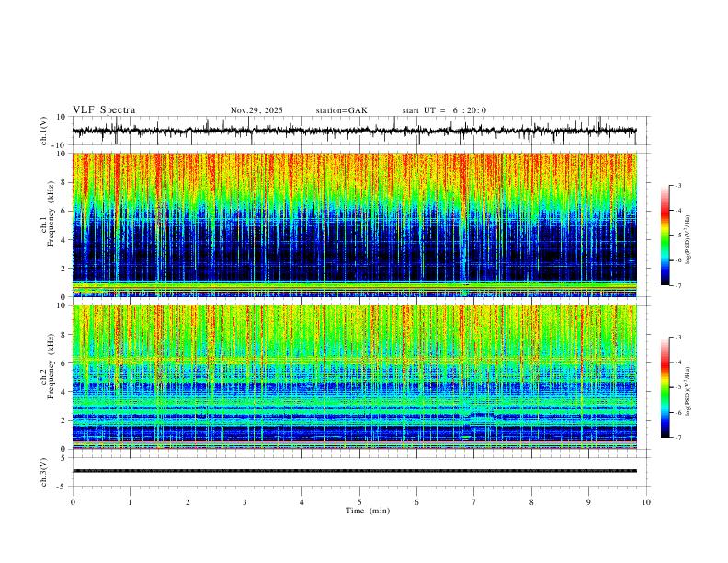728x563 pixels.
Task: Click the ch.1 "Frequency (kHz)" axis label
Action: click(51, 214)
